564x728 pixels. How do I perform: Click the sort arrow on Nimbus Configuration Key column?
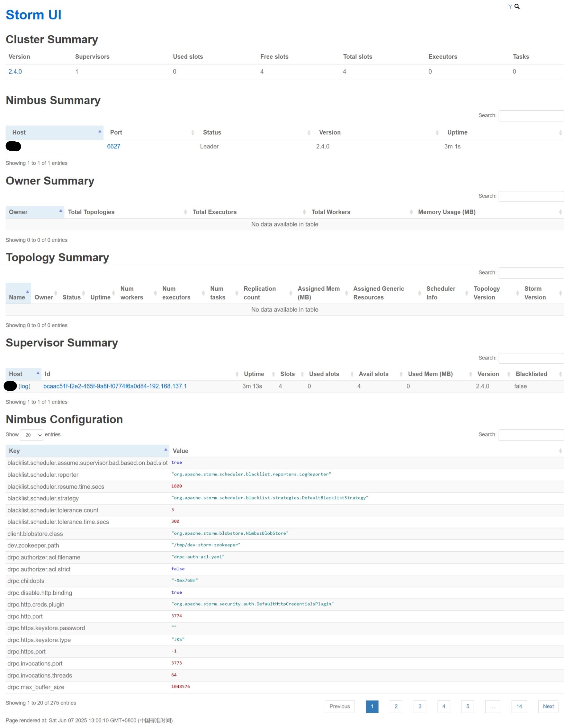coord(166,450)
